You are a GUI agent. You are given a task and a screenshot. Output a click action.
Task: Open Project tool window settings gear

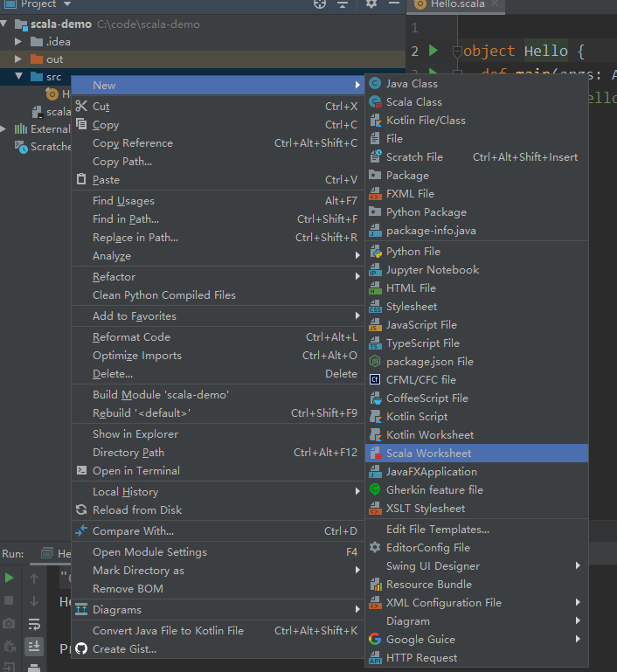pos(371,3)
